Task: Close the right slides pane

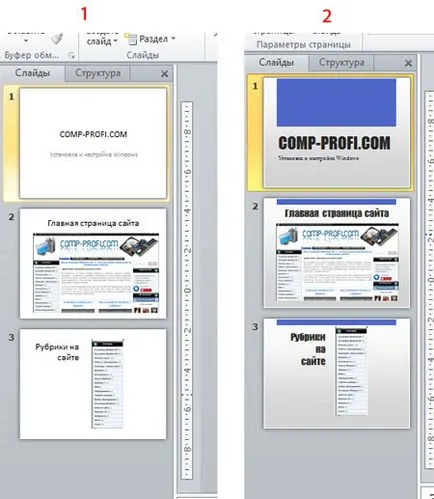Action: 408,63
